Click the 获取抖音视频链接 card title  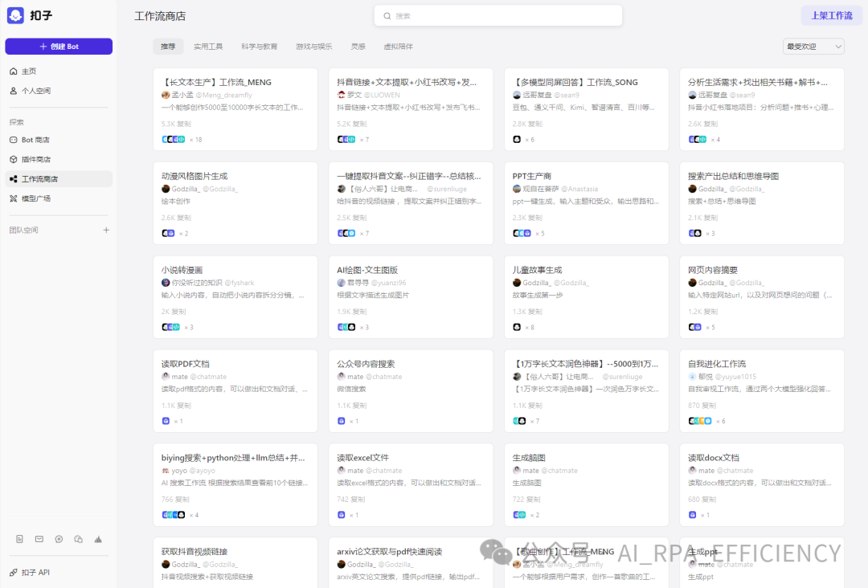click(194, 552)
